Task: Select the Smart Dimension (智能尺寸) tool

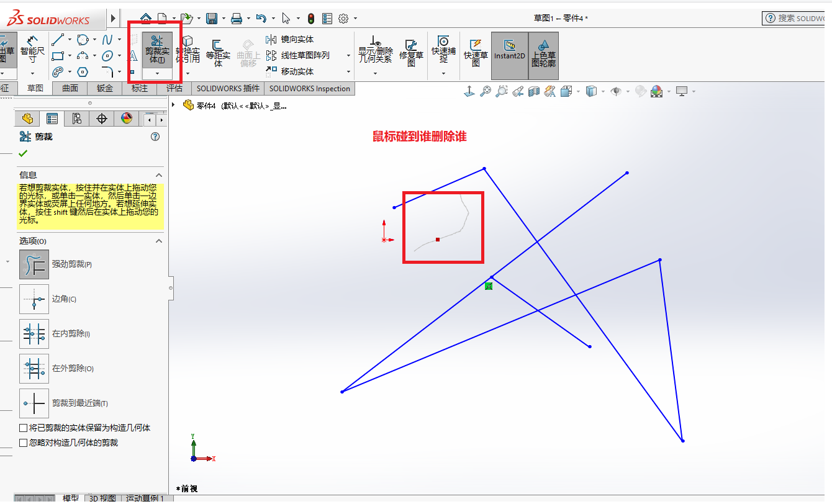Action: pyautogui.click(x=32, y=50)
